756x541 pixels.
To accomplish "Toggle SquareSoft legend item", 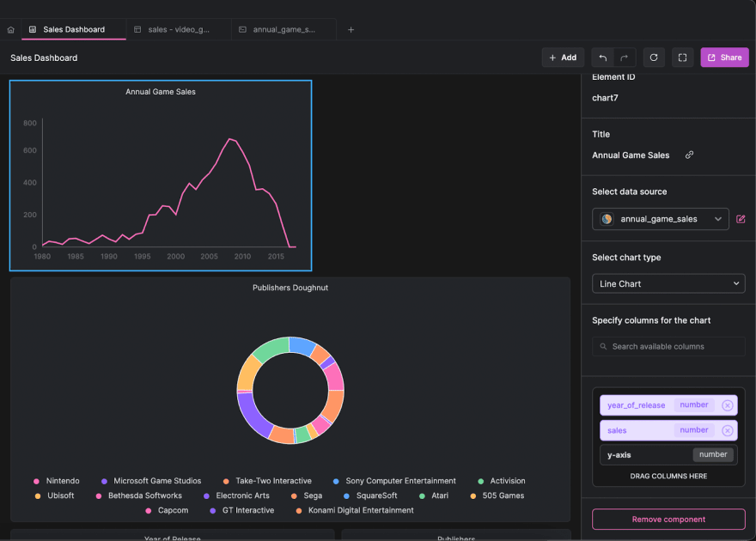I will click(x=370, y=495).
